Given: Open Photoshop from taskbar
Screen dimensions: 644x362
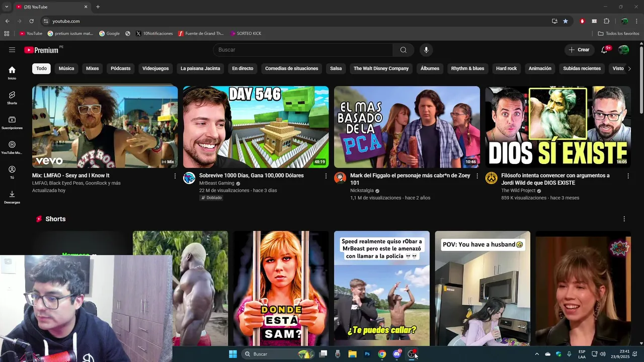Looking at the screenshot, I should pos(367,354).
